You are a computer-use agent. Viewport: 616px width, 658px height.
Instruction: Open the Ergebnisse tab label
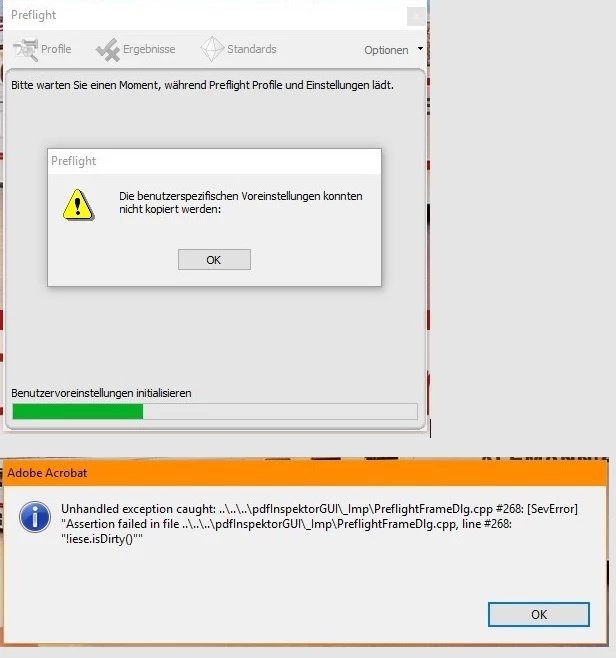(149, 49)
